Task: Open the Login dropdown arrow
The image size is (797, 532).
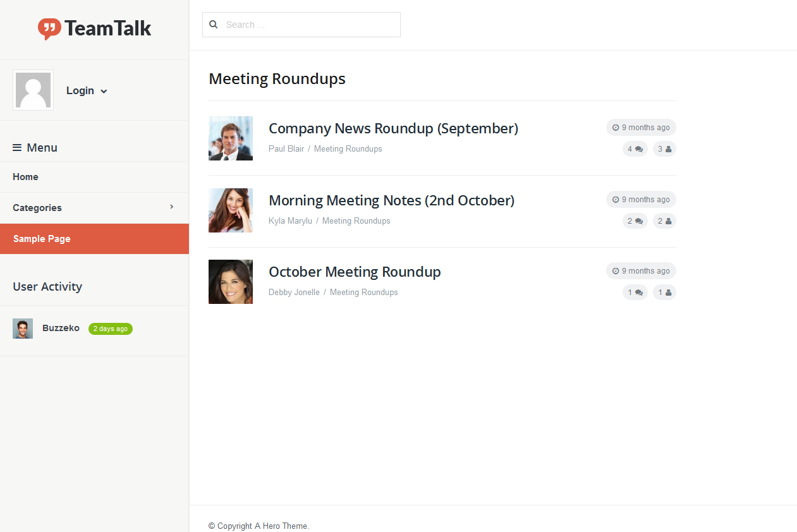Action: pos(104,92)
